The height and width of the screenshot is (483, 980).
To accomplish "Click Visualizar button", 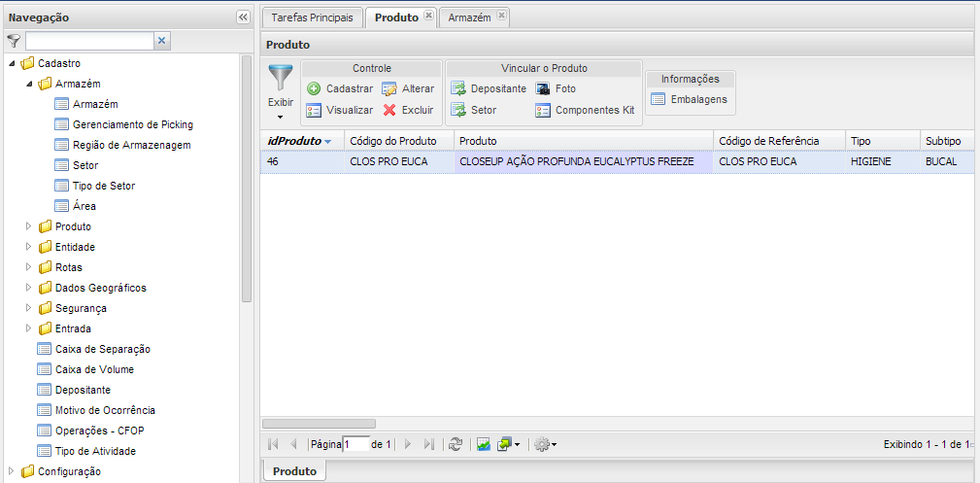I will click(340, 110).
